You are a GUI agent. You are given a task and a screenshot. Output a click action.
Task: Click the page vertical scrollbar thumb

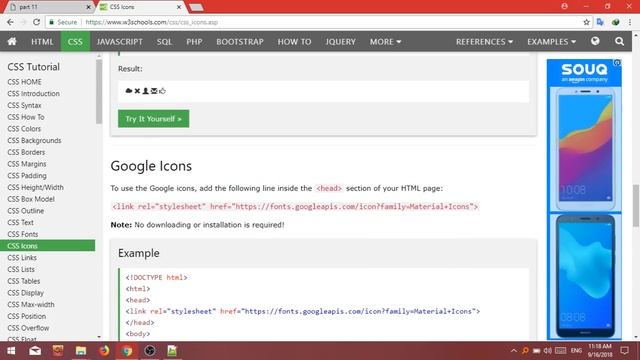coord(636,205)
